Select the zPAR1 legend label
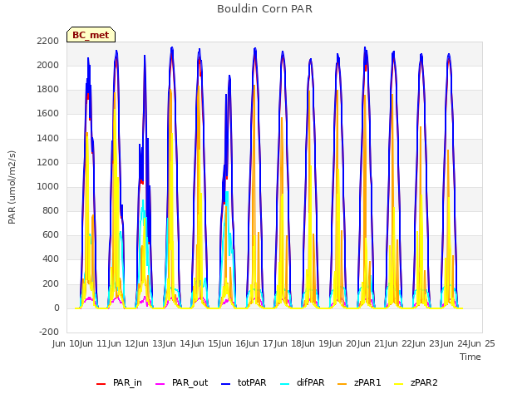The width and height of the screenshot is (532, 399). (367, 382)
